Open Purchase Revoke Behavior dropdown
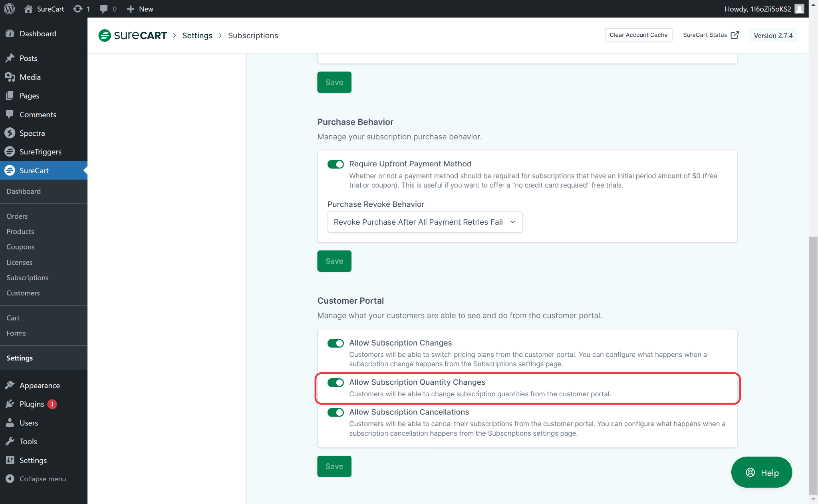 [425, 222]
